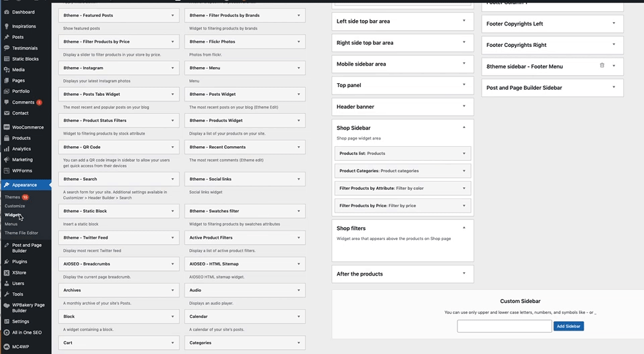Expand the 8theme - Filter Products by Brands widget
Screen dimensions: 644x354
299,15
